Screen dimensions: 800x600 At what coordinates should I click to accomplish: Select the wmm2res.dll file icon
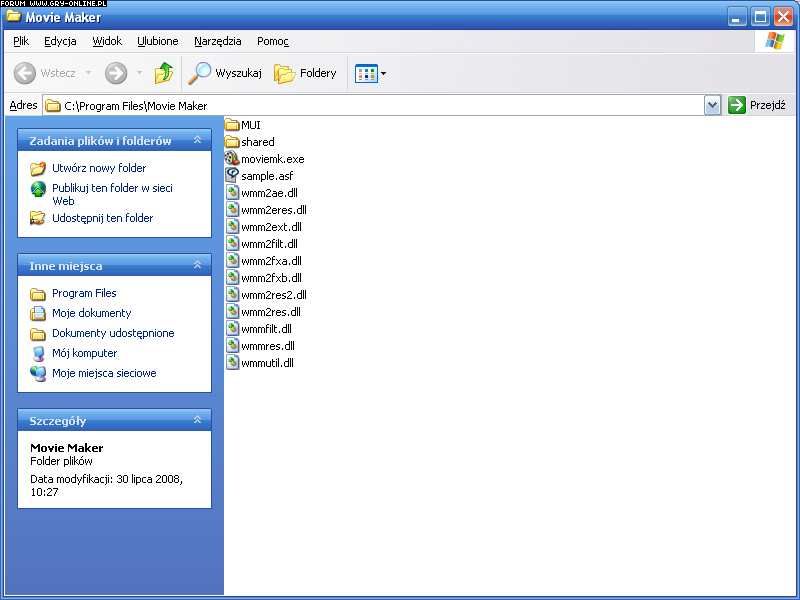(x=232, y=312)
